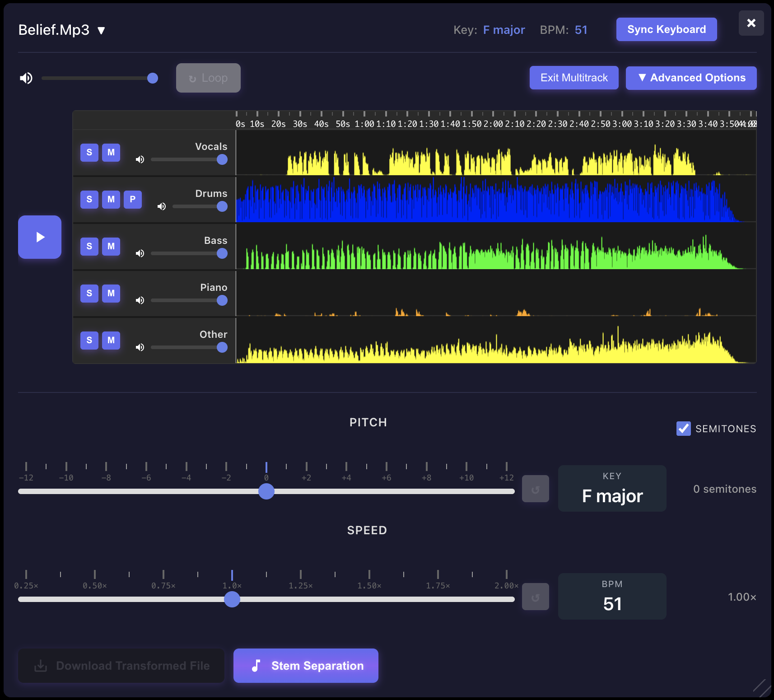Expand the Advanced Options menu
Screen dimensions: 774x700
691,78
